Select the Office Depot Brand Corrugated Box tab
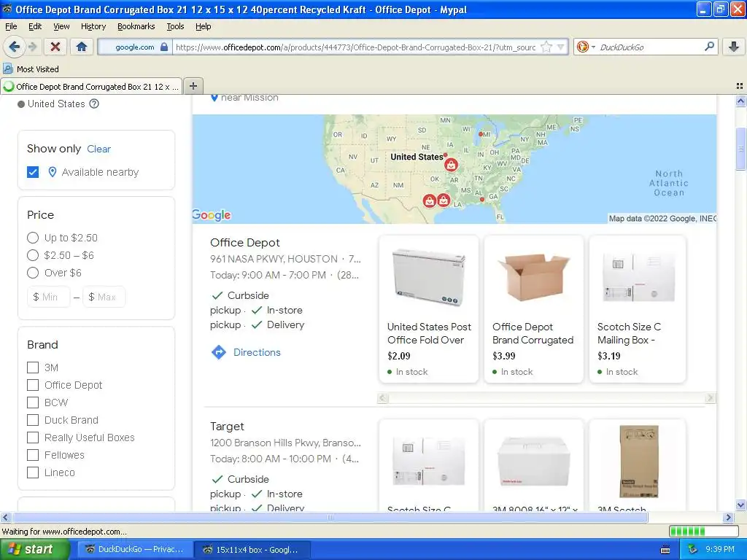Screen dimensions: 747x560 click(91, 86)
